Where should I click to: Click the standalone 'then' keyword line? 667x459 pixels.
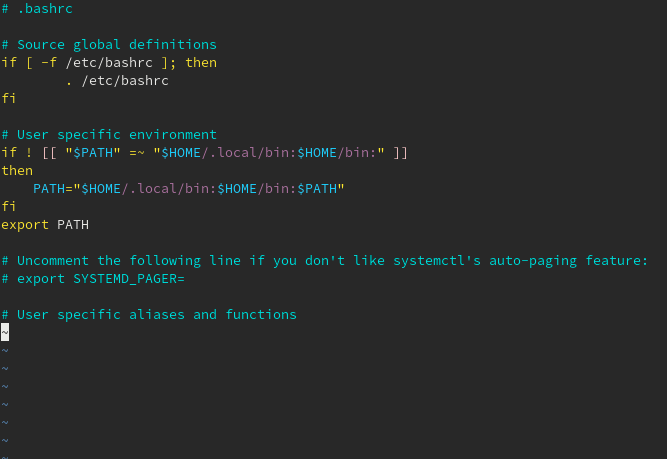(x=17, y=171)
